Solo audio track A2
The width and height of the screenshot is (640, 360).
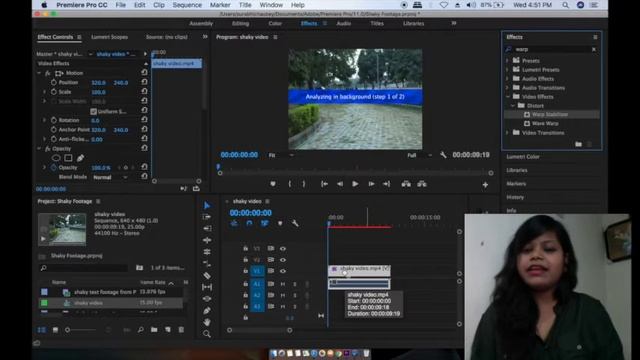pos(294,295)
